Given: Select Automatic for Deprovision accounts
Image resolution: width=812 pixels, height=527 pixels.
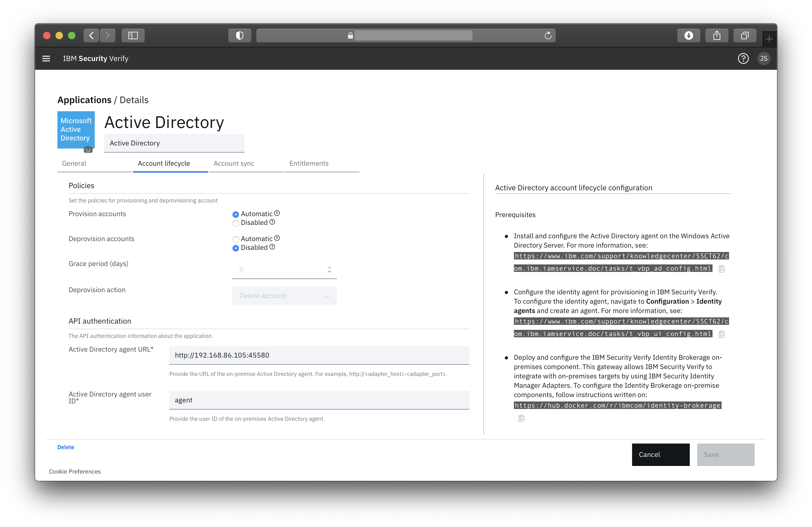Looking at the screenshot, I should point(235,239).
